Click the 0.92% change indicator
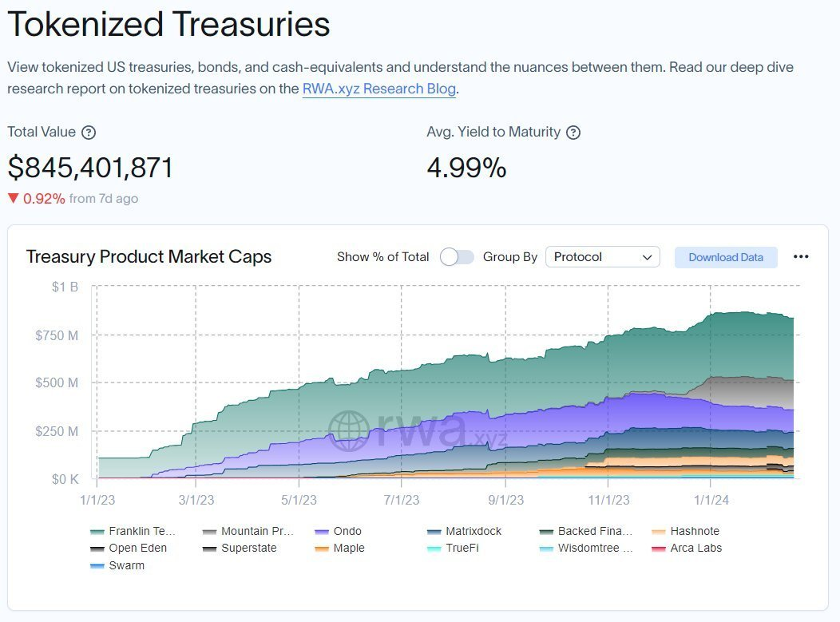 click(x=37, y=199)
